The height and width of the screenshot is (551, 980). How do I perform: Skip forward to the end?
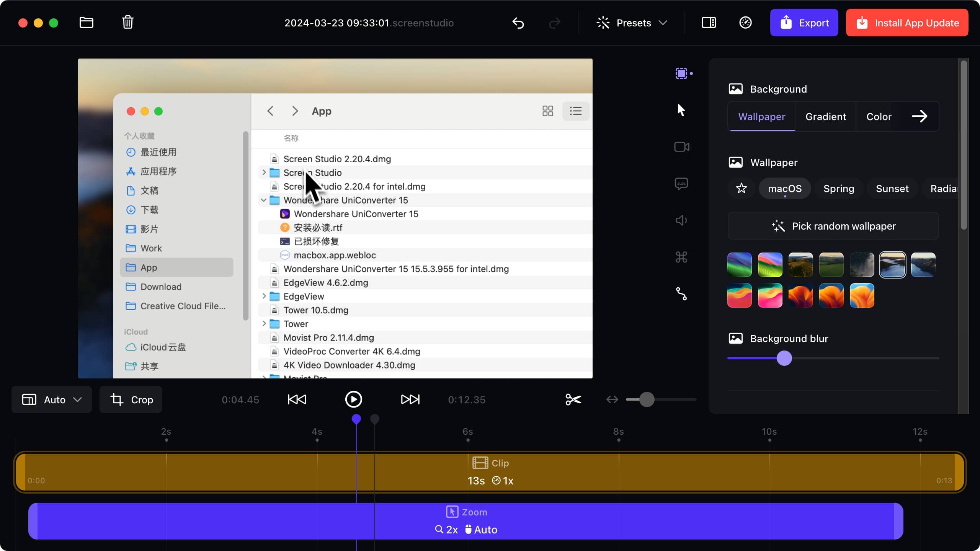pos(410,399)
